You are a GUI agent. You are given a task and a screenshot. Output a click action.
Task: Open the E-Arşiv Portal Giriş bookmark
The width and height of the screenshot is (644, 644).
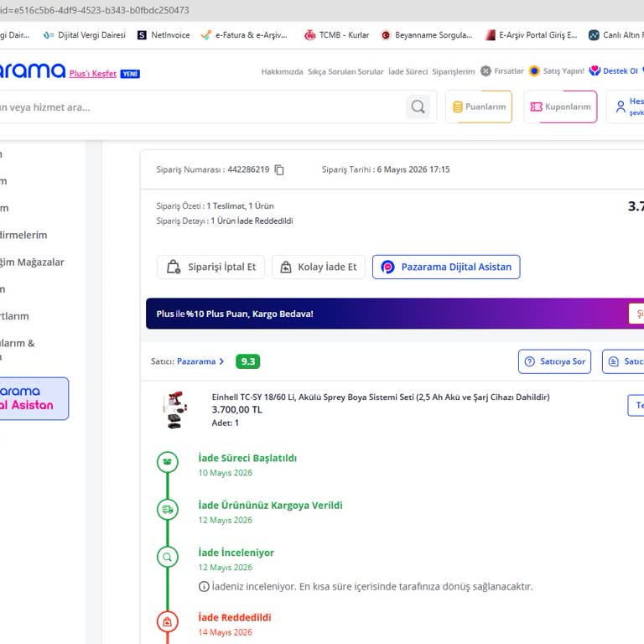(531, 35)
